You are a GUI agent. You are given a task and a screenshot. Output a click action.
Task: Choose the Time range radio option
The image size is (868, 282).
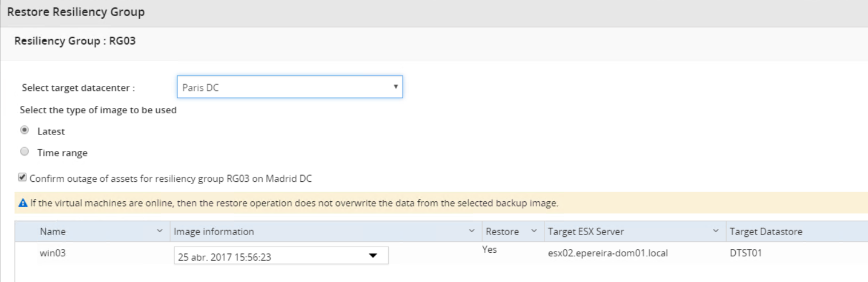click(x=24, y=152)
